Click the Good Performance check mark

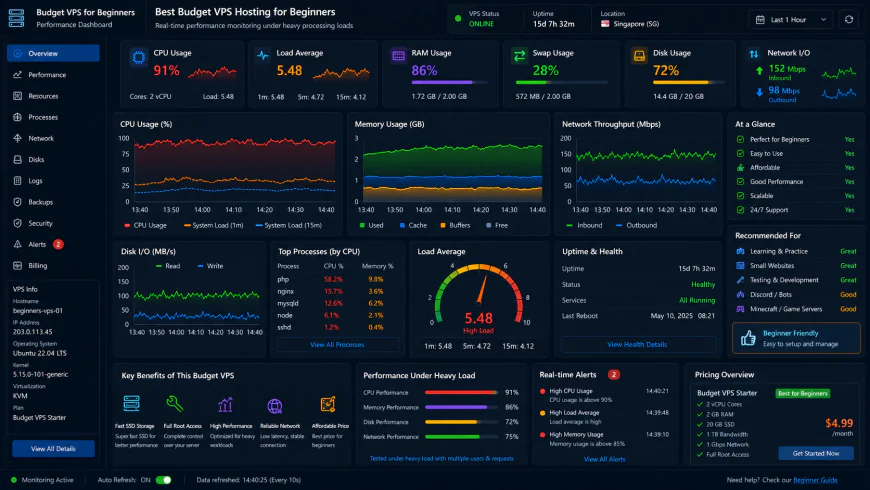(740, 181)
